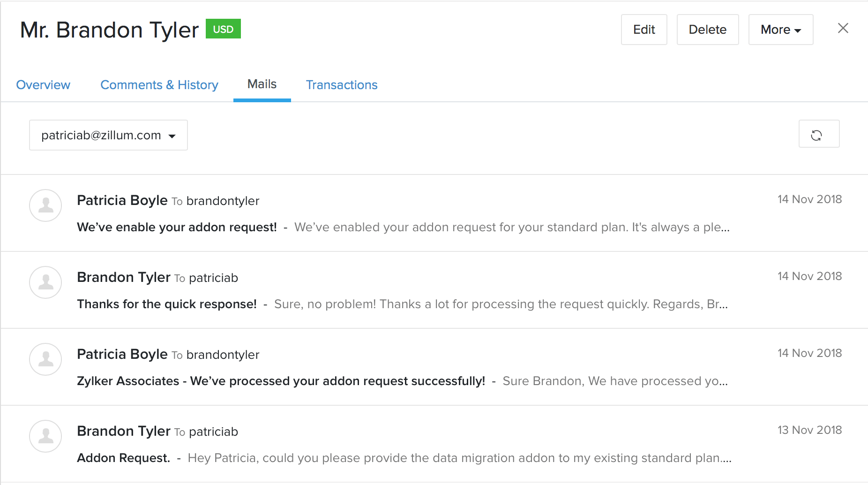Expand the More actions dropdown
The width and height of the screenshot is (868, 485).
coord(780,30)
